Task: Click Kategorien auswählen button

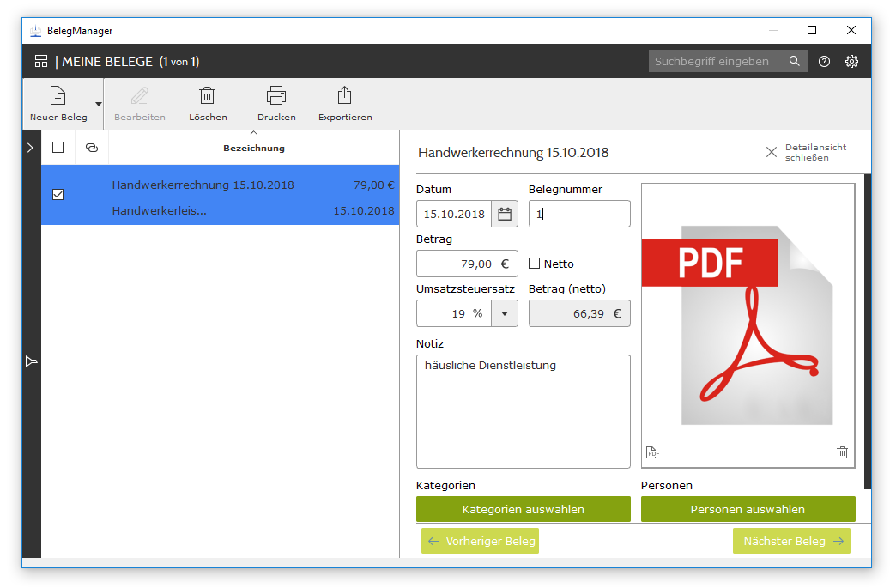Action: click(x=523, y=509)
